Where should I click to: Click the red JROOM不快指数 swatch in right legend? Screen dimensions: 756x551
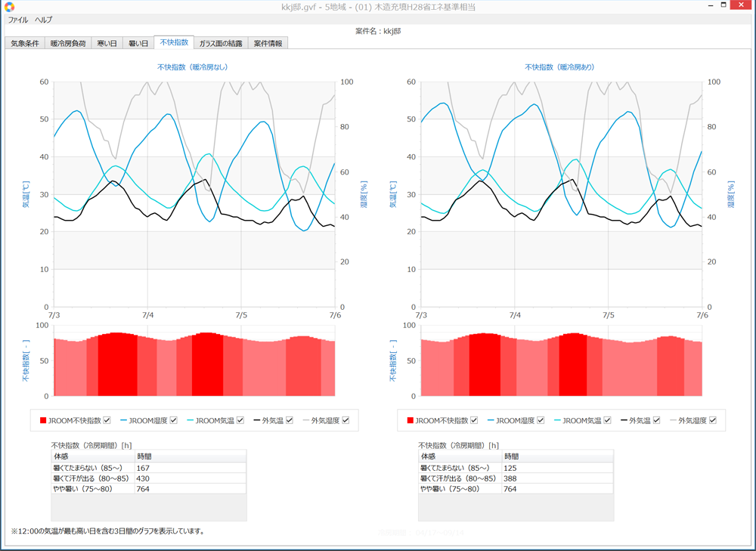[411, 420]
